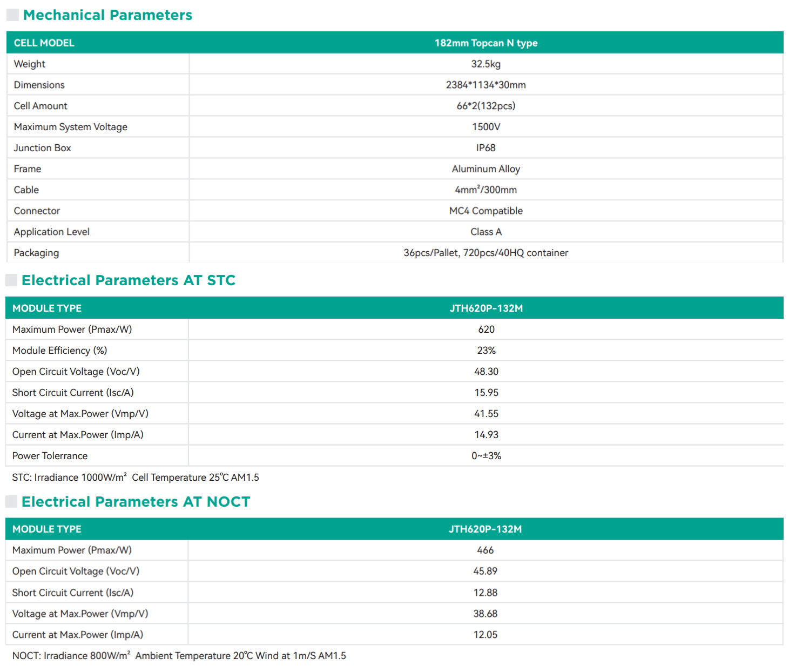Select the dimensions value 2384*1134*30mm
Screen dimensions: 789x672
click(485, 85)
